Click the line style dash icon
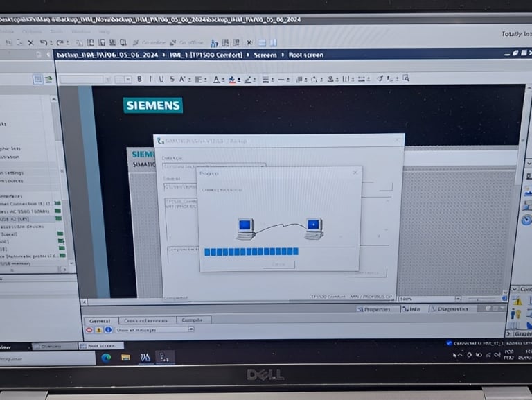This screenshot has width=532, height=400. (x=281, y=80)
